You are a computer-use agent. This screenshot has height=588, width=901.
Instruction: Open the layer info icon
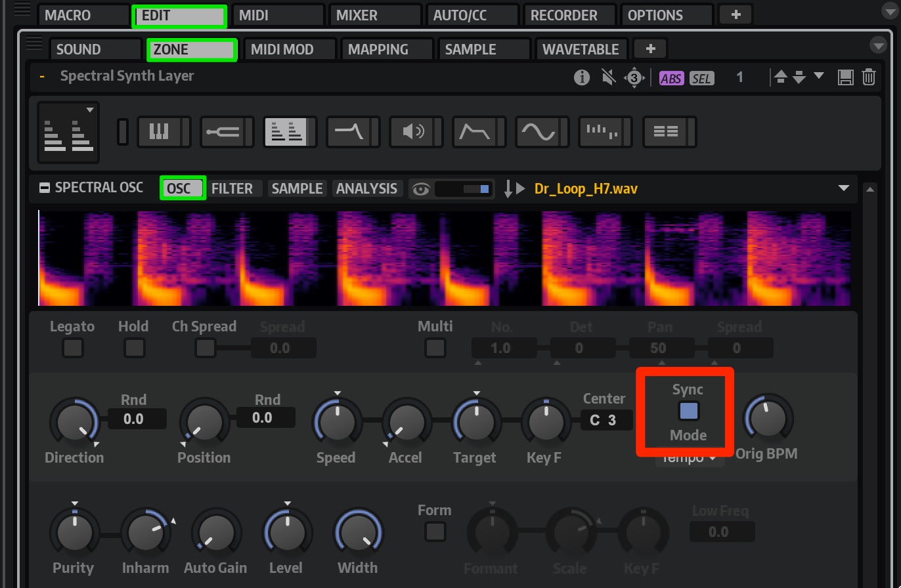coord(581,77)
